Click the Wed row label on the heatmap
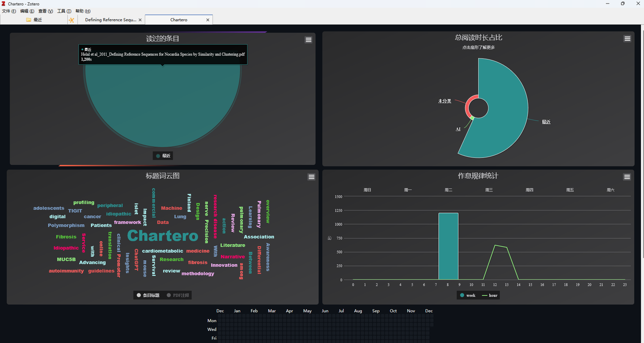Image resolution: width=644 pixels, height=343 pixels. 212,330
